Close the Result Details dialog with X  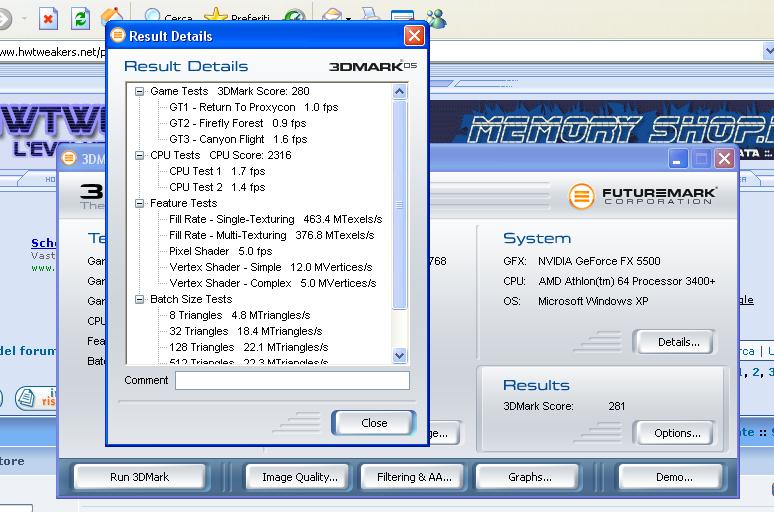coord(414,36)
